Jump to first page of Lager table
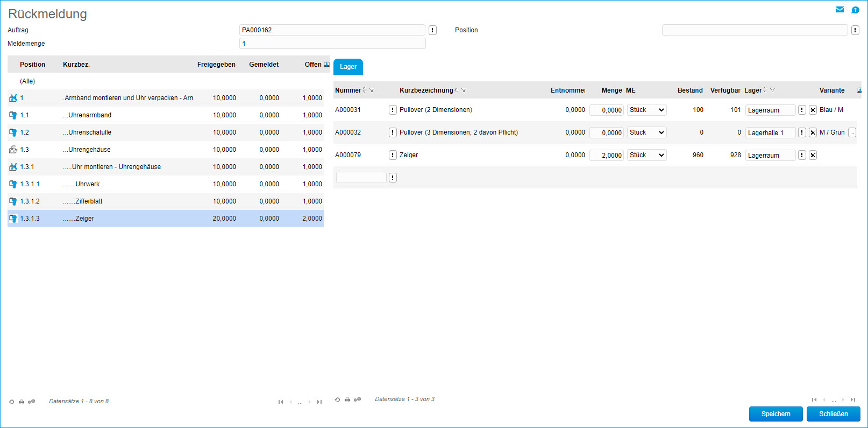The image size is (868, 428). 814,399
